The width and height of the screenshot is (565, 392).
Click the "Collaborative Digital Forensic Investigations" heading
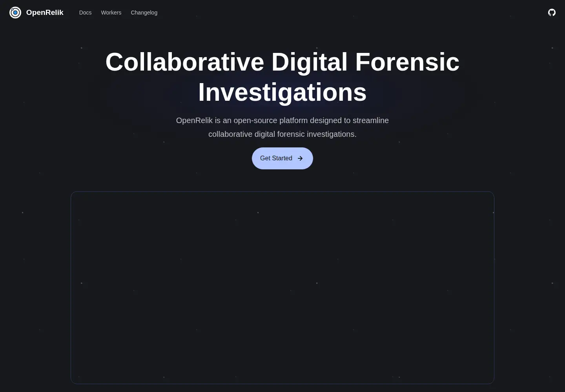282,77
